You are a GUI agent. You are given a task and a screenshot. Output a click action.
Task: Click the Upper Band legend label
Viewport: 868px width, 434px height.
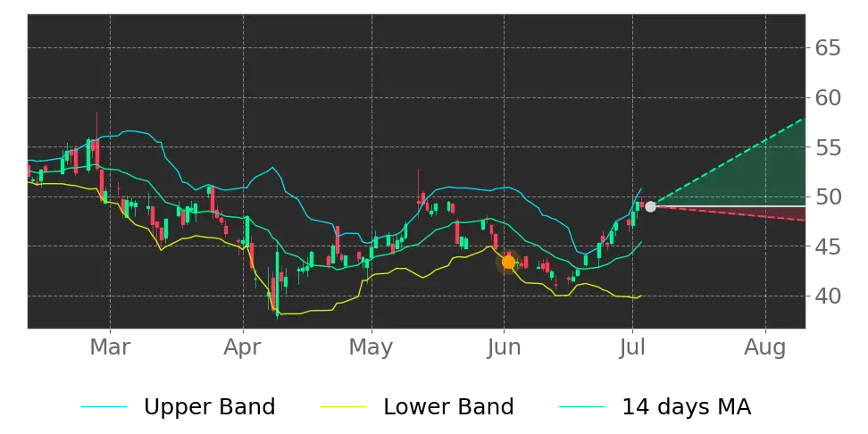209,407
